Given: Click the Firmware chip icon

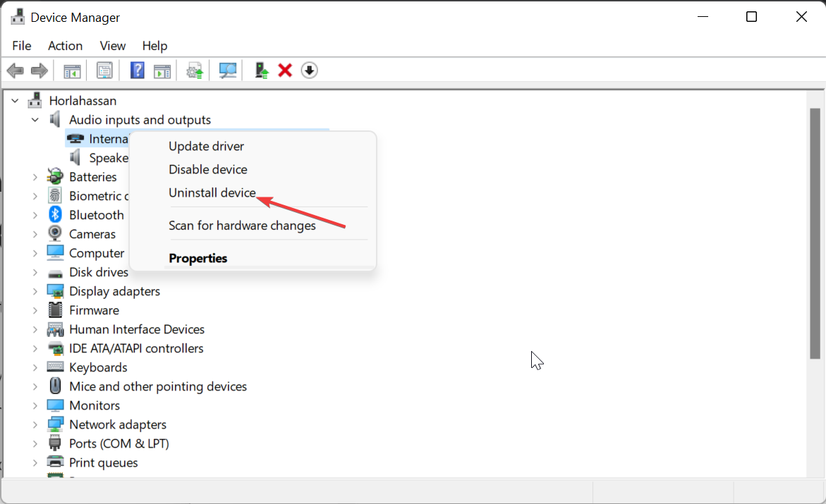Looking at the screenshot, I should click(55, 309).
